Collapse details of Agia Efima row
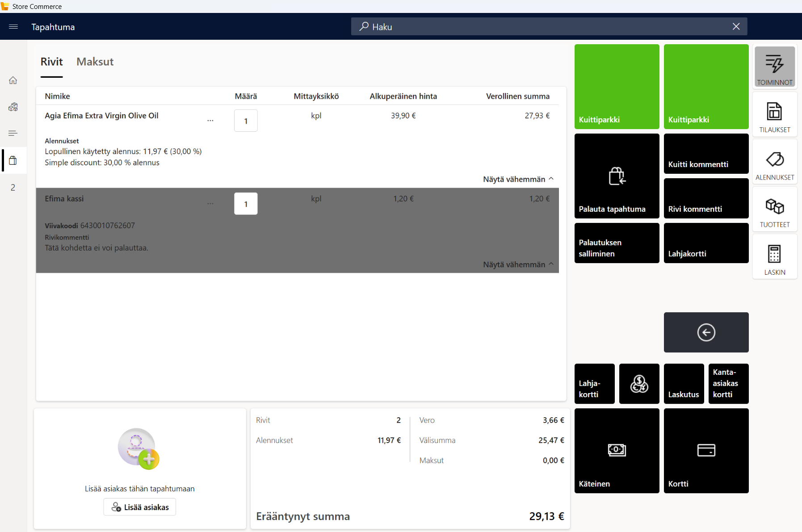The height and width of the screenshot is (532, 802). tap(518, 179)
